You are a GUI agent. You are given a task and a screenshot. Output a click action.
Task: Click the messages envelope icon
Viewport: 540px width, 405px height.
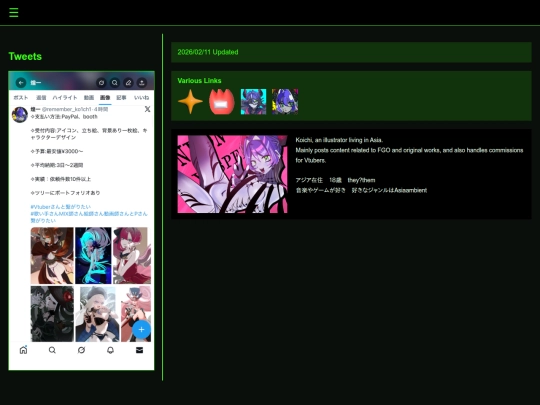pyautogui.click(x=139, y=350)
